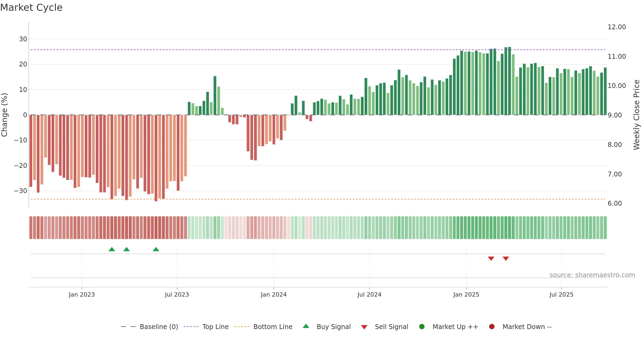This screenshot has height=362, width=644.
Task: Click the 11.00 price axis label
Action: [x=617, y=57]
